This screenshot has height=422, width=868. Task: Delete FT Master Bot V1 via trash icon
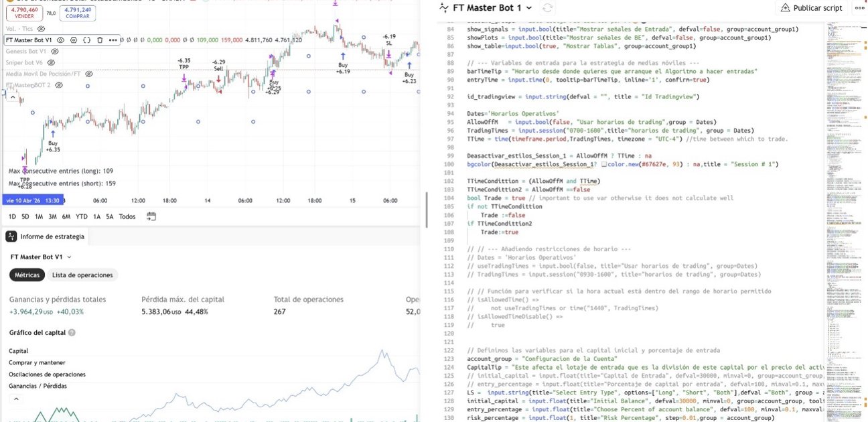100,41
